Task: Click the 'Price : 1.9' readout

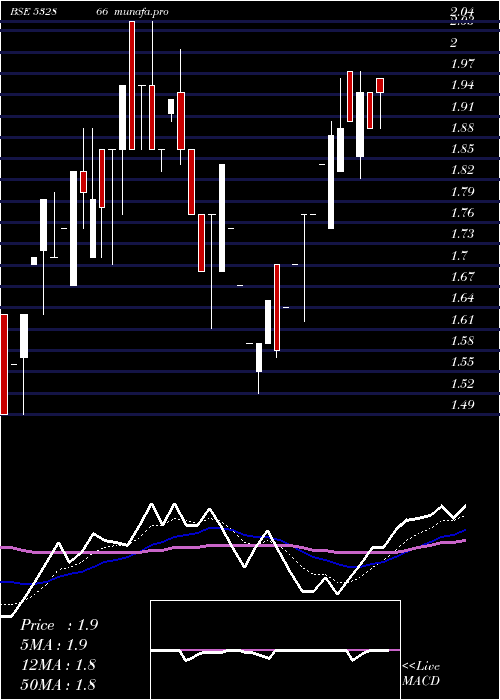Action: pos(59,625)
